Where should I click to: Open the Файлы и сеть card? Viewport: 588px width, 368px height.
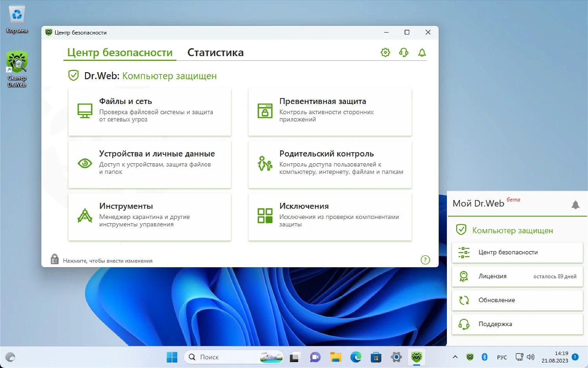click(x=150, y=112)
